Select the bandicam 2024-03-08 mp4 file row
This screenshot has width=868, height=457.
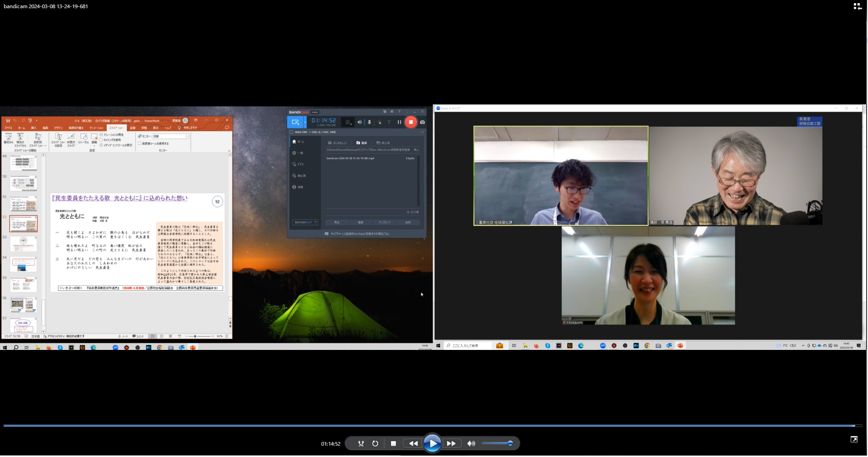pos(370,159)
